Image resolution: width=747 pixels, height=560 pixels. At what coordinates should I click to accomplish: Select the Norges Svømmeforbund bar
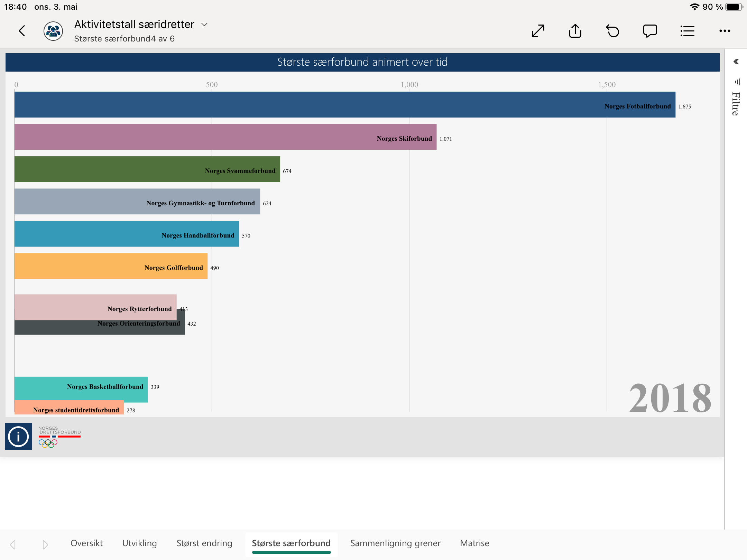(147, 169)
